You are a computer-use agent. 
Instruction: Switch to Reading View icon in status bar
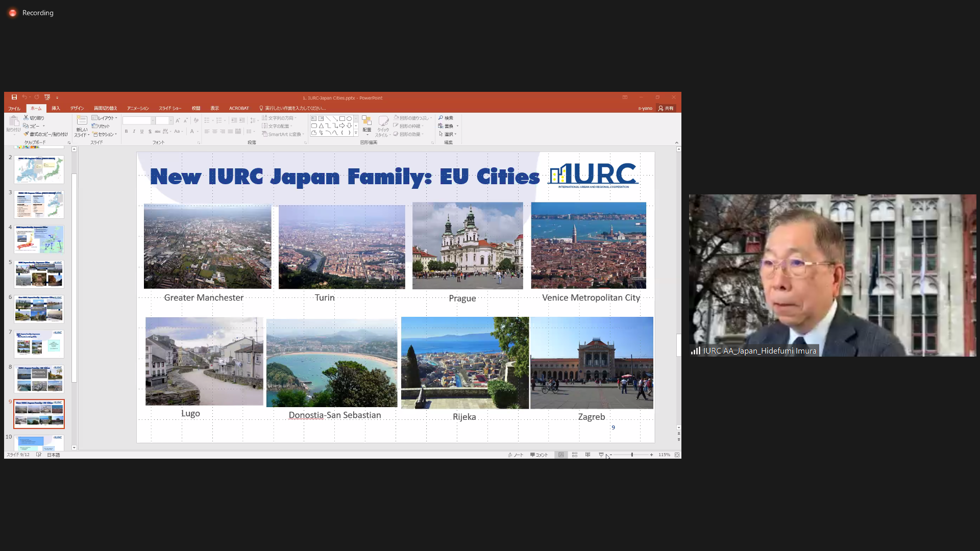click(588, 455)
